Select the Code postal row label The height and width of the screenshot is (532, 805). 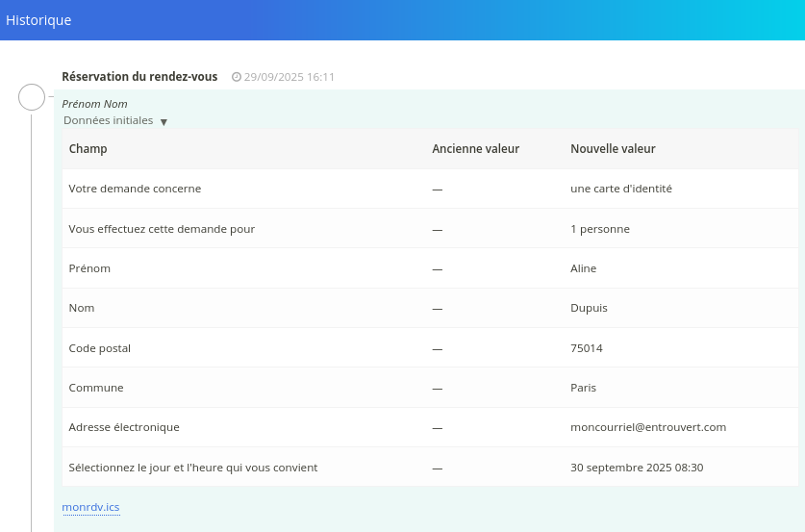[x=100, y=348]
